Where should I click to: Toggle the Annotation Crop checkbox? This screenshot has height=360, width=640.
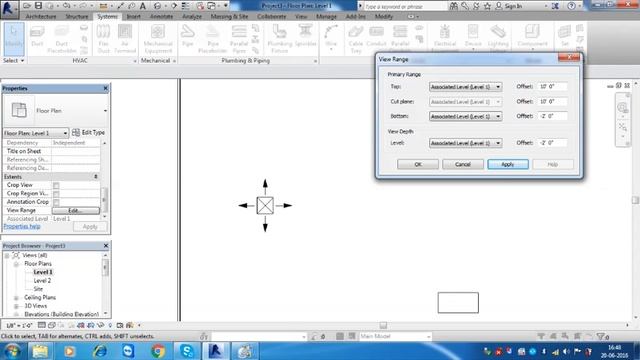coord(56,202)
